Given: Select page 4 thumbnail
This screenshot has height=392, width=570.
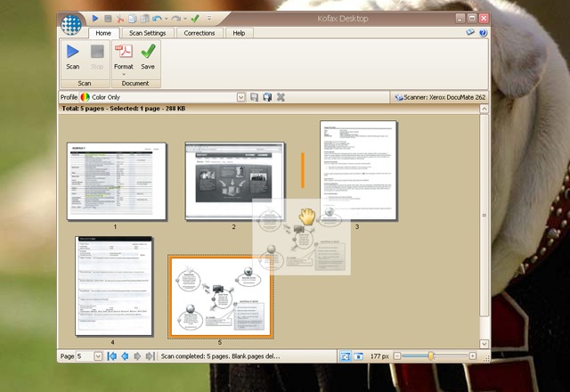Looking at the screenshot, I should coord(114,286).
